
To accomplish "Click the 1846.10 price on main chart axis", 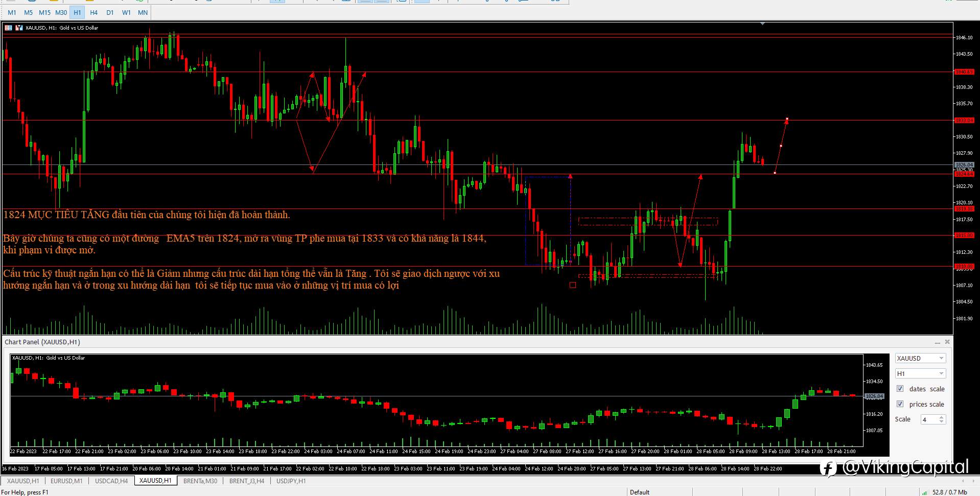I will (x=964, y=38).
